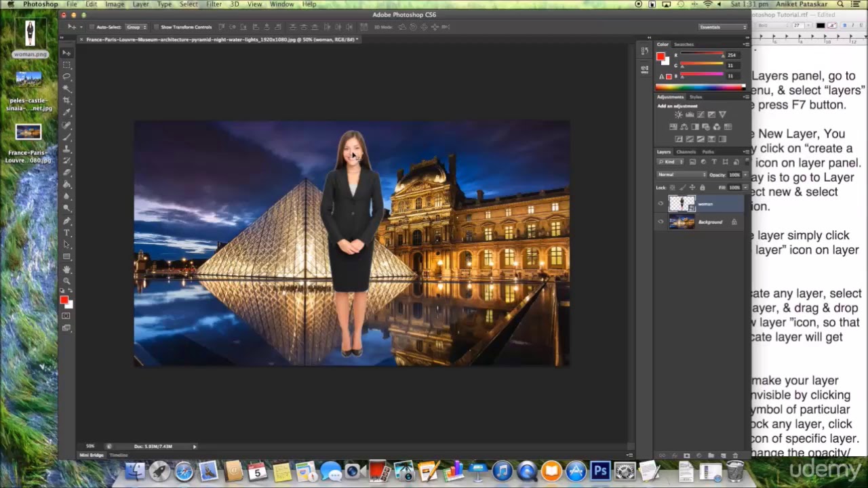Select the Lasso tool
The width and height of the screenshot is (868, 488).
point(66,77)
